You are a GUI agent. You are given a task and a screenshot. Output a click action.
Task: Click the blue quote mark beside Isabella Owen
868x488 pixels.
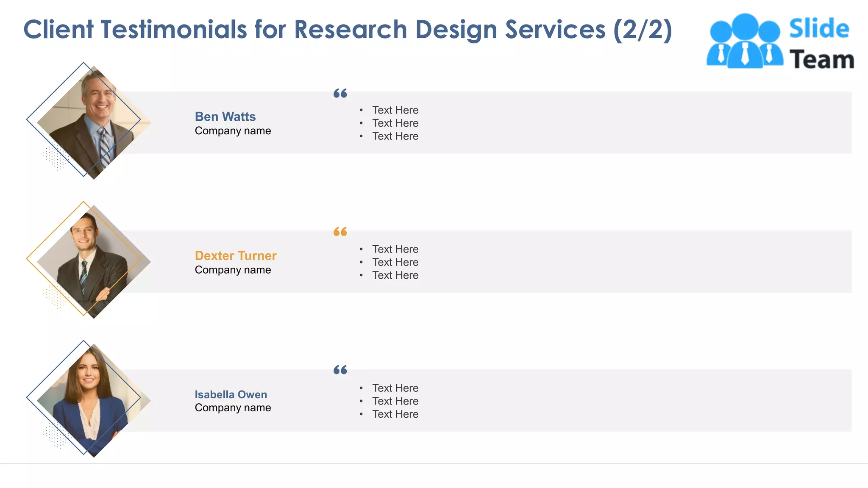(340, 370)
